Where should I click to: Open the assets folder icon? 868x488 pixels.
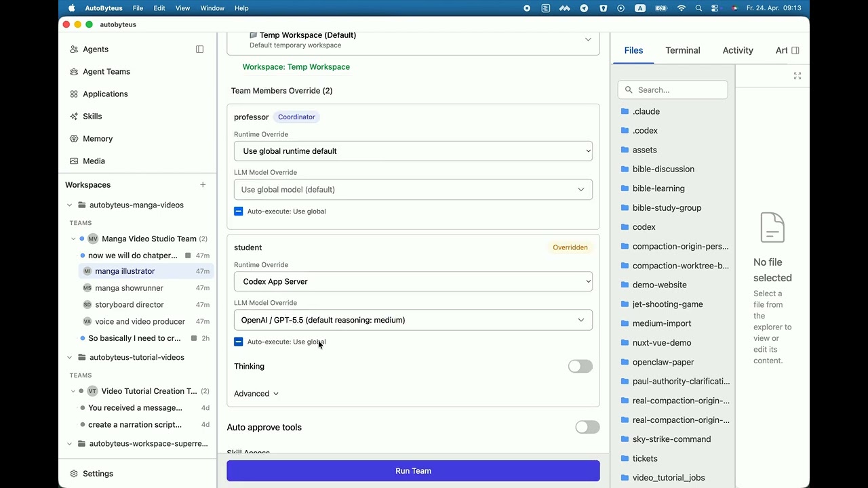(625, 150)
